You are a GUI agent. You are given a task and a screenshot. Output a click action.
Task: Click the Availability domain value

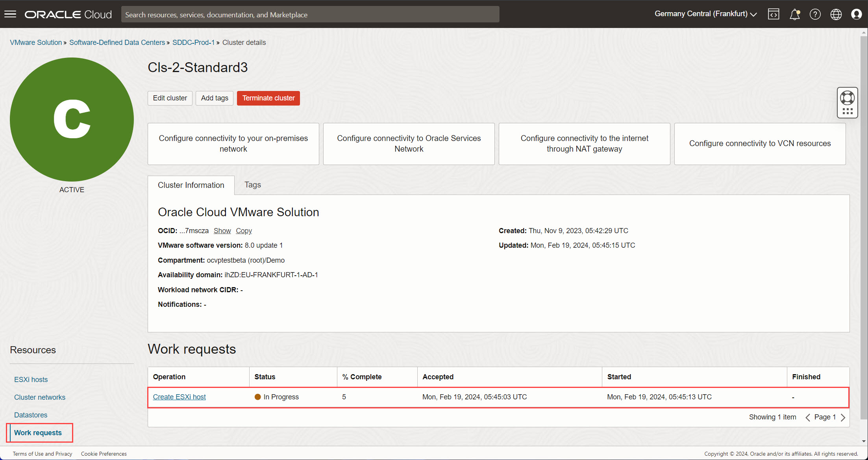(x=271, y=275)
